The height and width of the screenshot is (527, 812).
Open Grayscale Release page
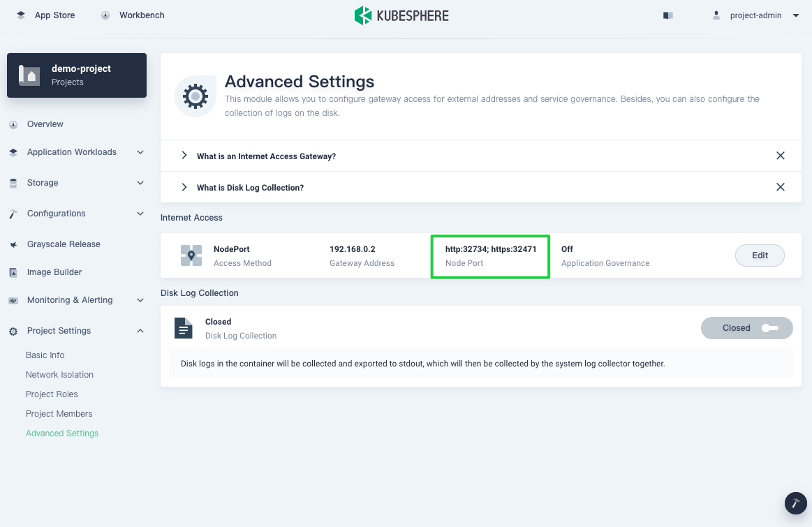point(64,244)
